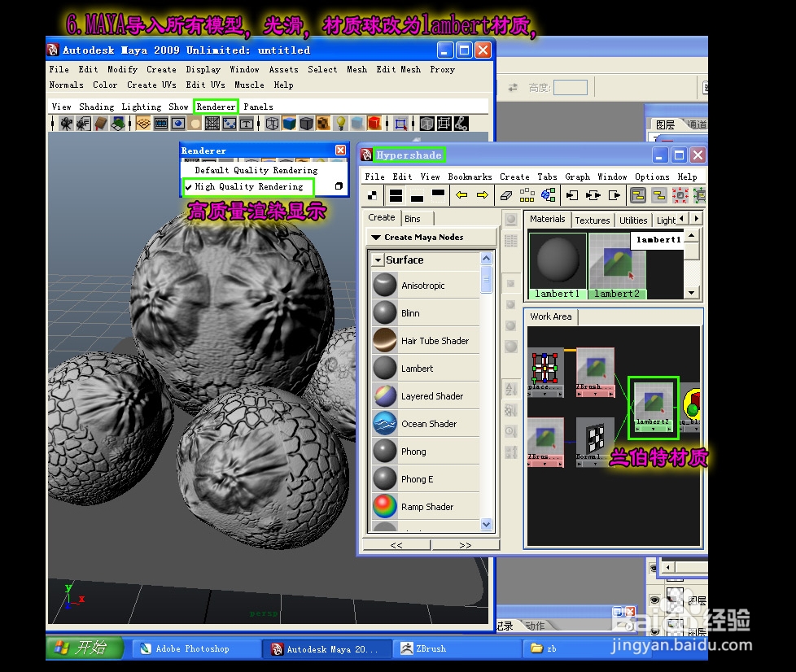This screenshot has width=796, height=672.
Task: Enable the Textured checker cube icon
Action: click(x=323, y=124)
